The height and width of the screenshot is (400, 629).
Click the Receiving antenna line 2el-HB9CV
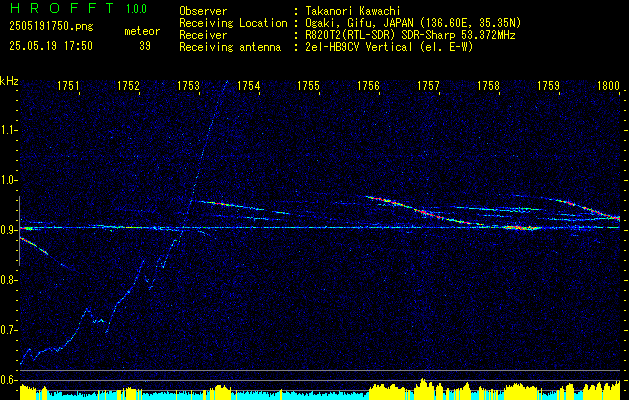[x=326, y=47]
